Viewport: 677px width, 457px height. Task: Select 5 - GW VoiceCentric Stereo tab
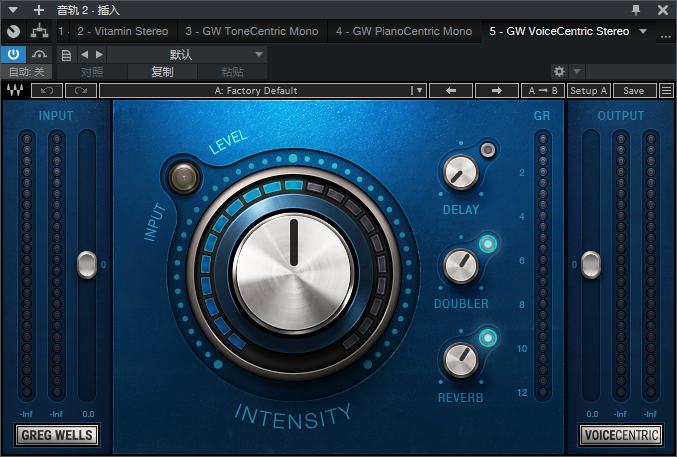(559, 31)
